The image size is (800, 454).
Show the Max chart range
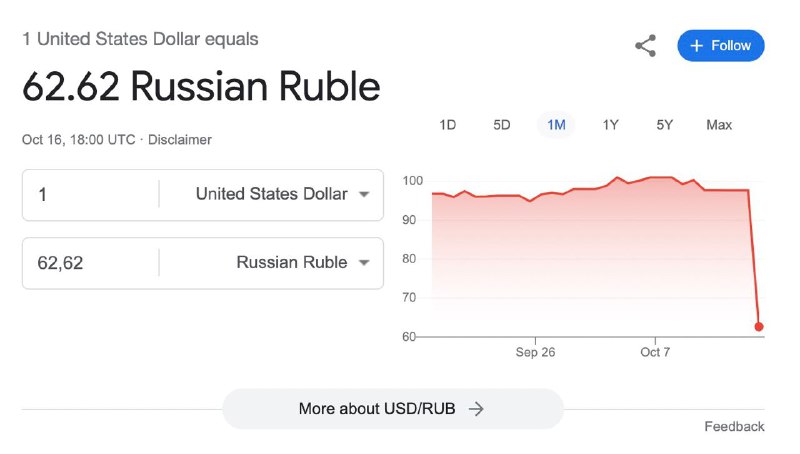click(719, 125)
